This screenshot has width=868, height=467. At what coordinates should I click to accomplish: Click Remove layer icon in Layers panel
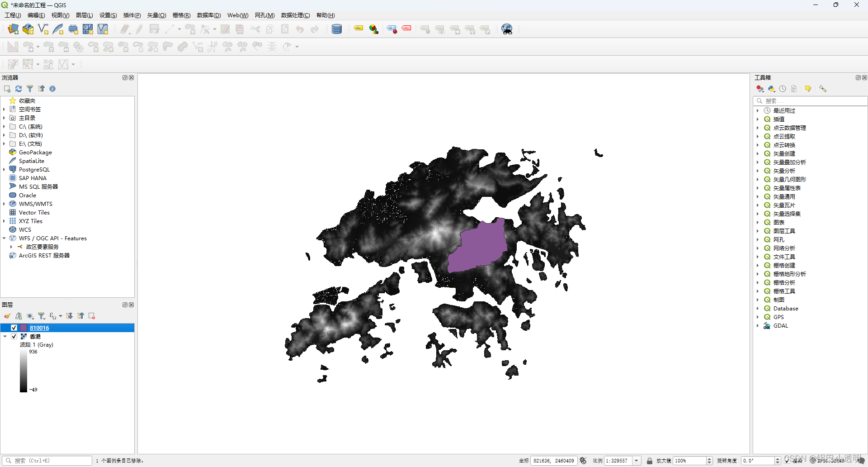point(92,316)
